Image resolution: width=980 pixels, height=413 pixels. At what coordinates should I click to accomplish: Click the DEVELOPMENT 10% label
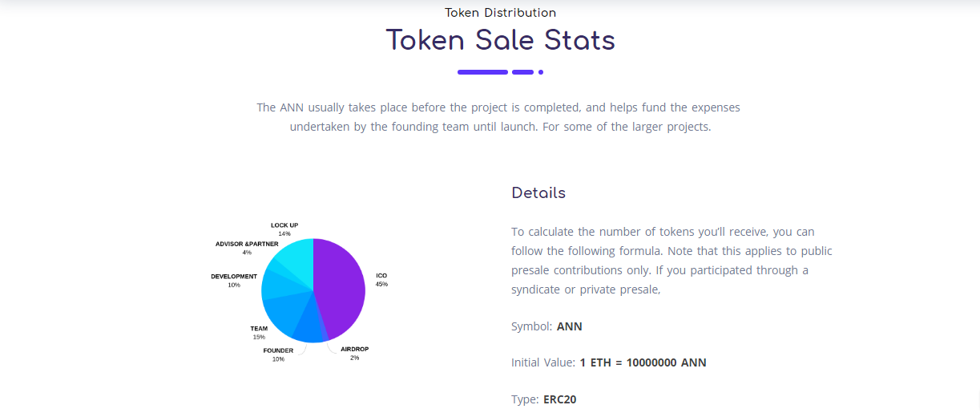click(234, 281)
